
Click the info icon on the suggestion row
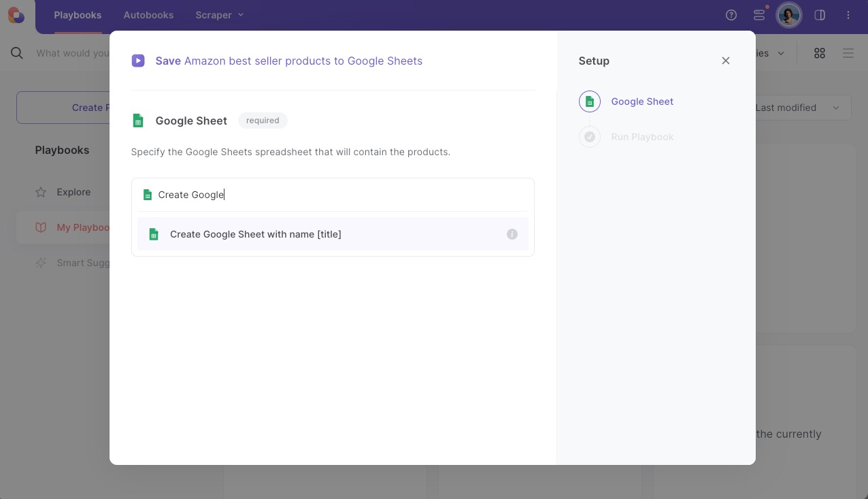pyautogui.click(x=512, y=234)
